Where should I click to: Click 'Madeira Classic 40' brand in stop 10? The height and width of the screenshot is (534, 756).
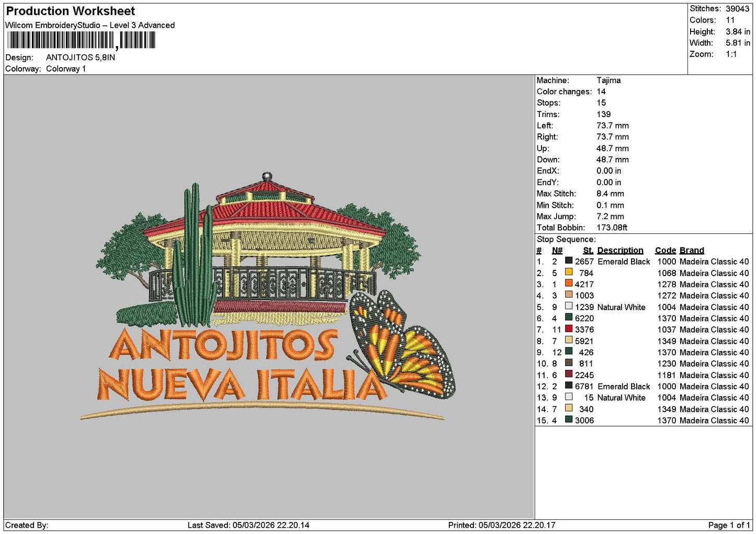click(714, 363)
